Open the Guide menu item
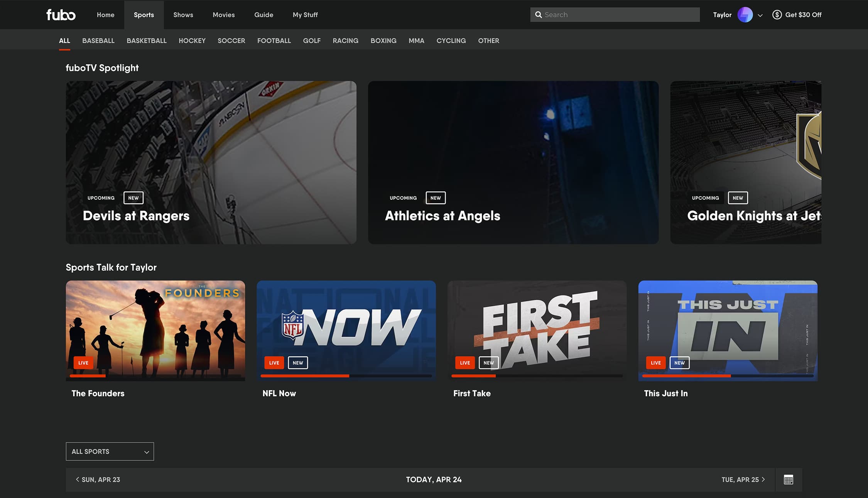868x498 pixels. click(263, 15)
